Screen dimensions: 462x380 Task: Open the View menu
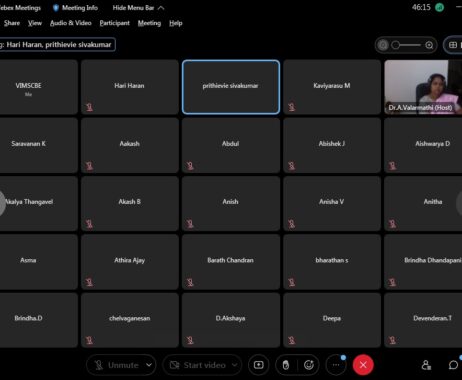tap(35, 23)
